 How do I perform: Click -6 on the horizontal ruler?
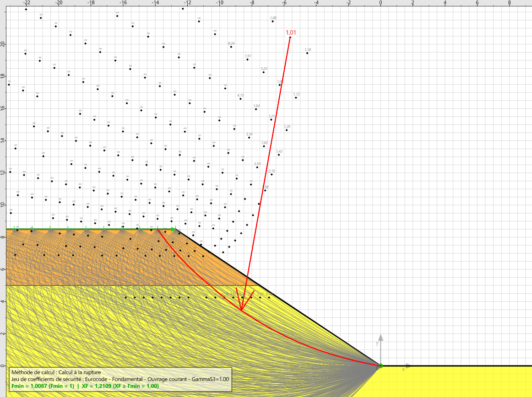pos(284,3)
